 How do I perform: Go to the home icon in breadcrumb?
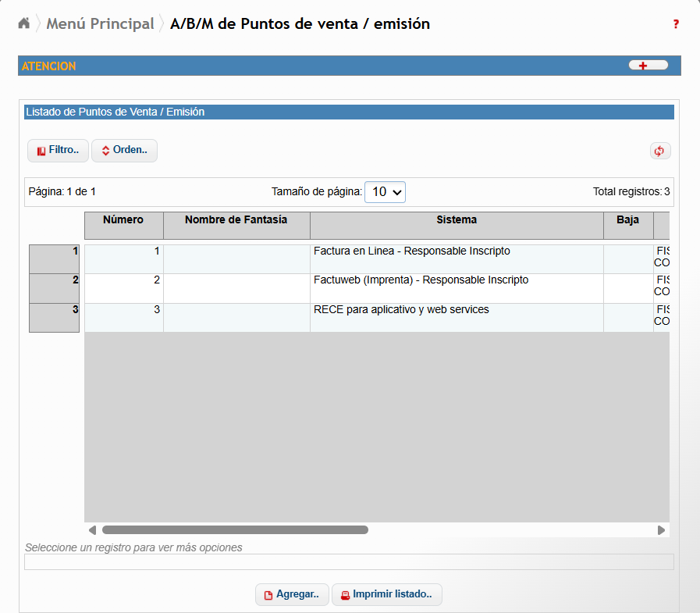pos(23,23)
